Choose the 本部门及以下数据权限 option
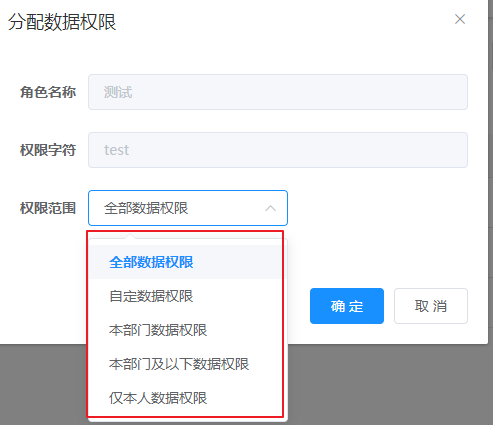 point(188,364)
